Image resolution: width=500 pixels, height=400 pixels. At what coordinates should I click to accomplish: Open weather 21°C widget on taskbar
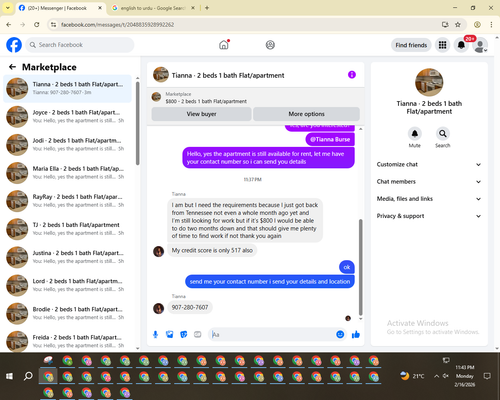click(412, 376)
